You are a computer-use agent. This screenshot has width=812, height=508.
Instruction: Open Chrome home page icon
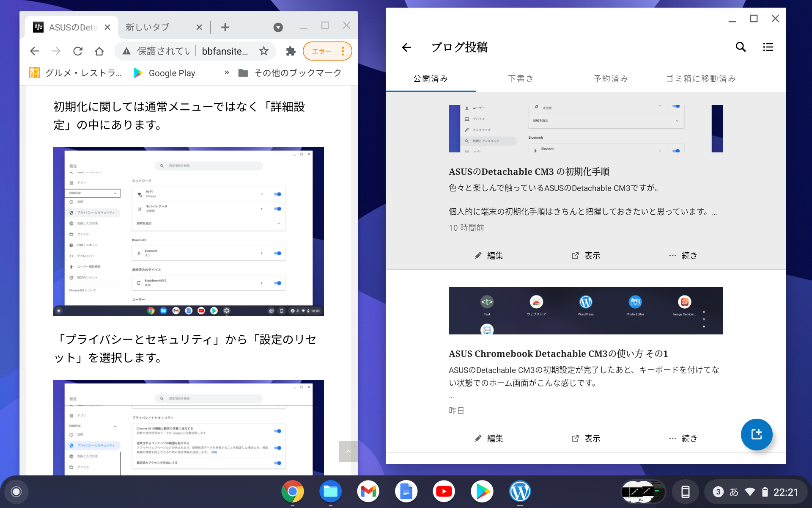(99, 51)
